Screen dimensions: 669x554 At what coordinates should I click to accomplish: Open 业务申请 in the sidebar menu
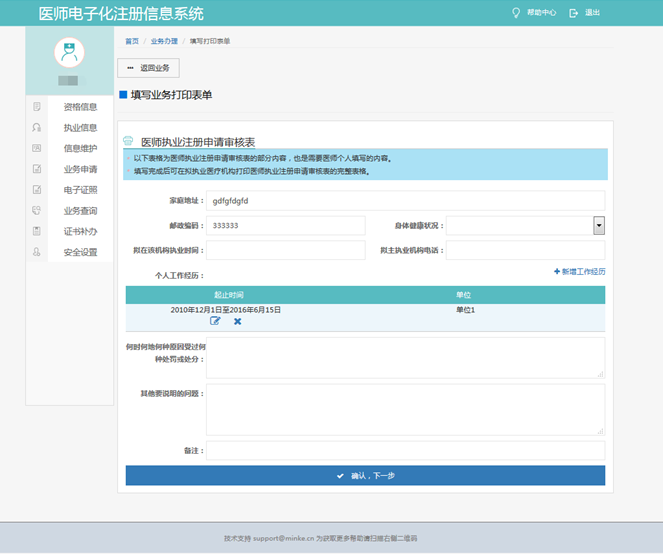[x=80, y=169]
